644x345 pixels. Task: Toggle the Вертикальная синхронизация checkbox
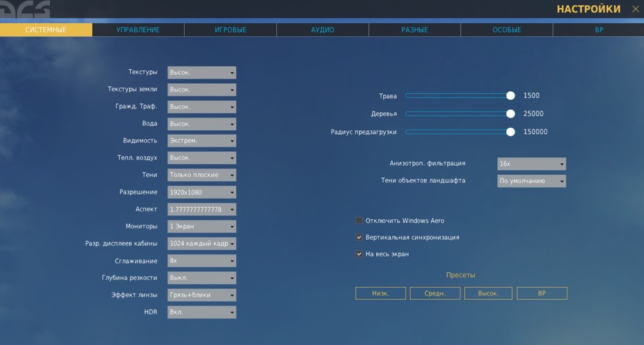(x=359, y=237)
